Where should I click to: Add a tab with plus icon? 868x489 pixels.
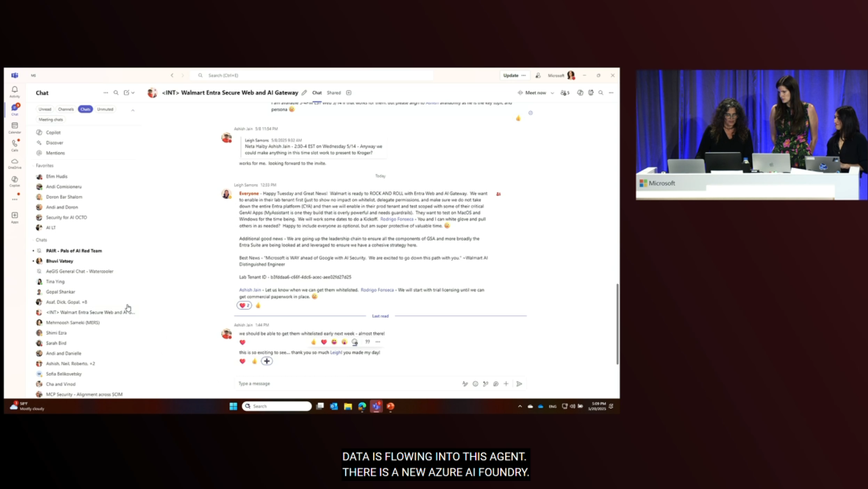click(349, 93)
